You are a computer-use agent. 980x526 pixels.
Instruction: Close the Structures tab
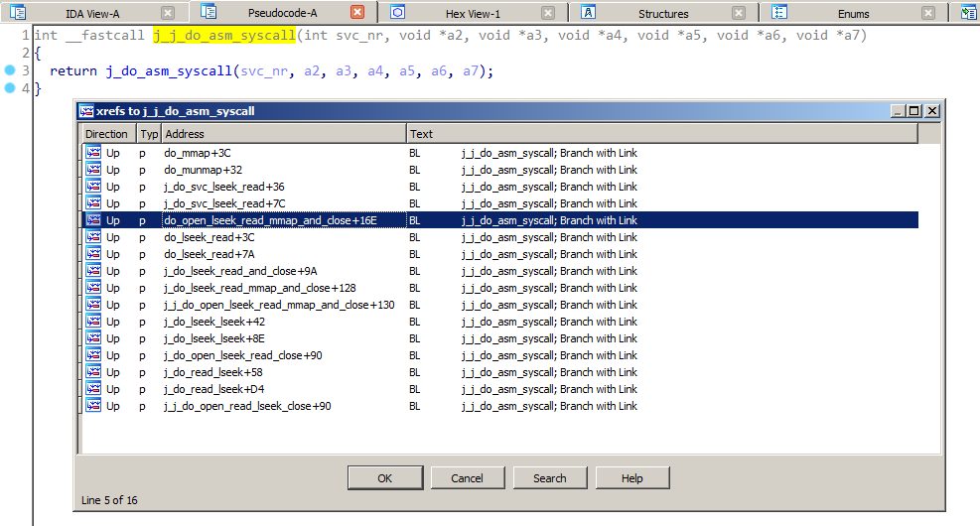click(739, 13)
